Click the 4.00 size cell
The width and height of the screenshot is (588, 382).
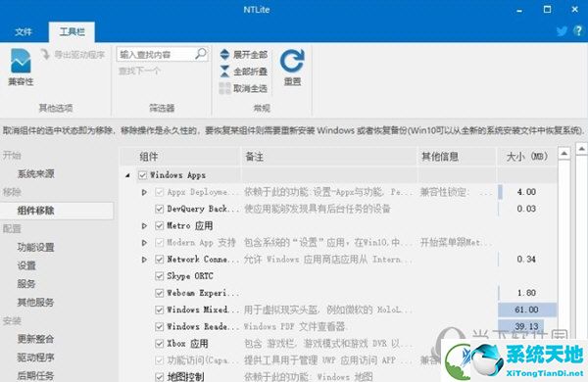point(527,192)
